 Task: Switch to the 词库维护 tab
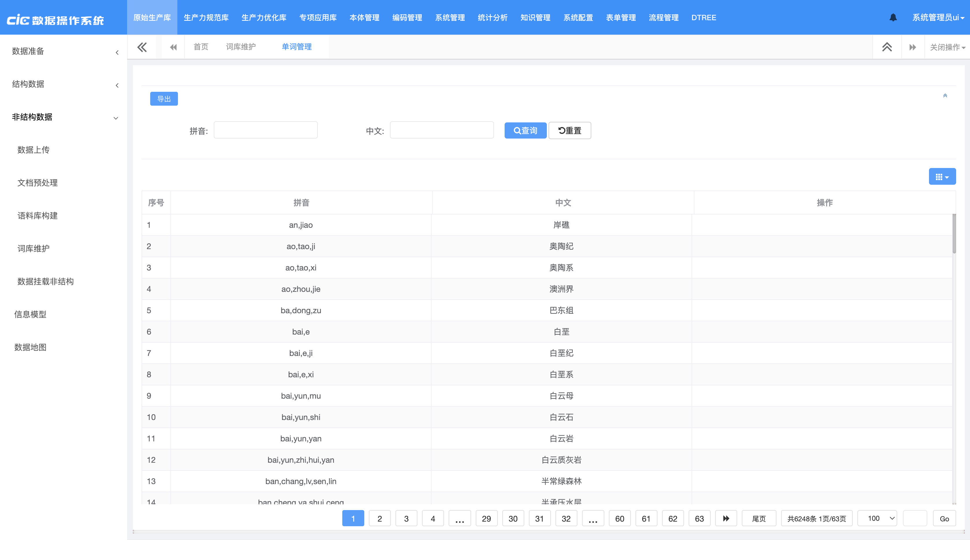click(241, 47)
